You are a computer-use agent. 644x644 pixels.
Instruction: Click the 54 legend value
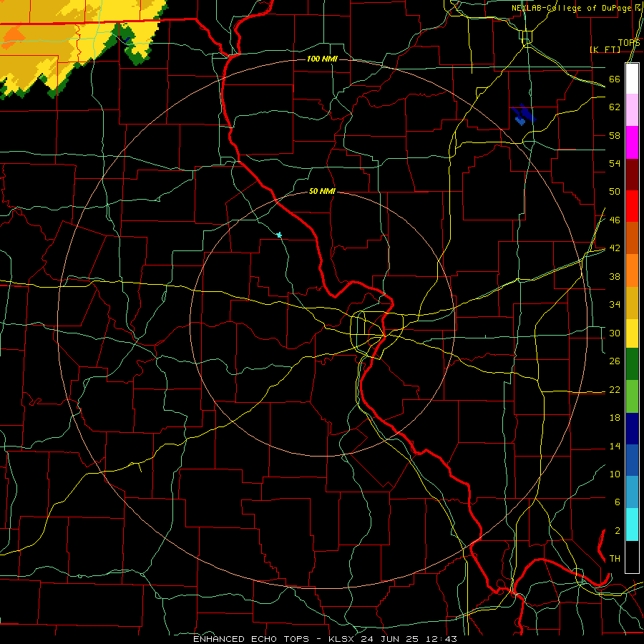pos(615,163)
